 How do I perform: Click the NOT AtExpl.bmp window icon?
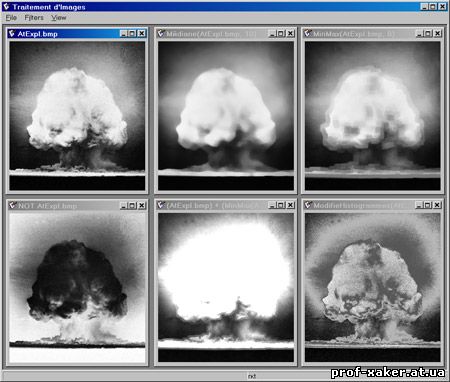tap(13, 205)
